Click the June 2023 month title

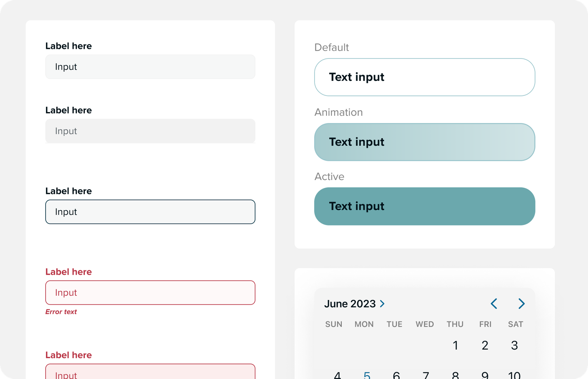(x=350, y=304)
